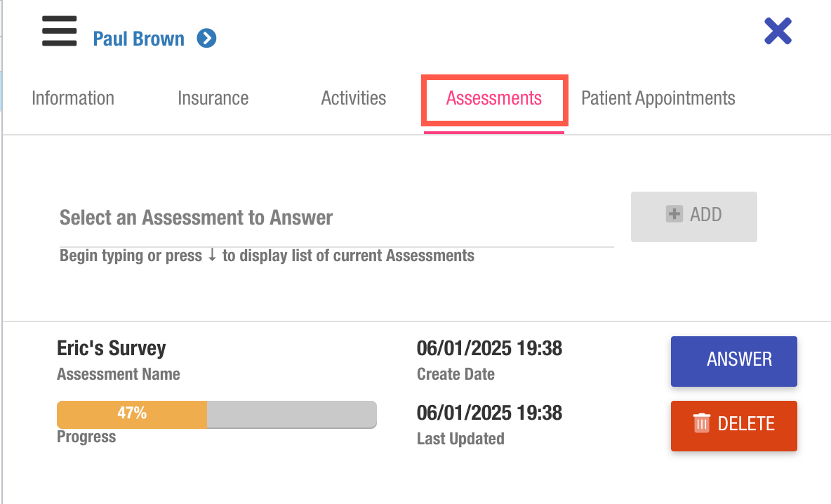Click the plus icon on ADD
The width and height of the screenshot is (831, 504).
pyautogui.click(x=674, y=215)
